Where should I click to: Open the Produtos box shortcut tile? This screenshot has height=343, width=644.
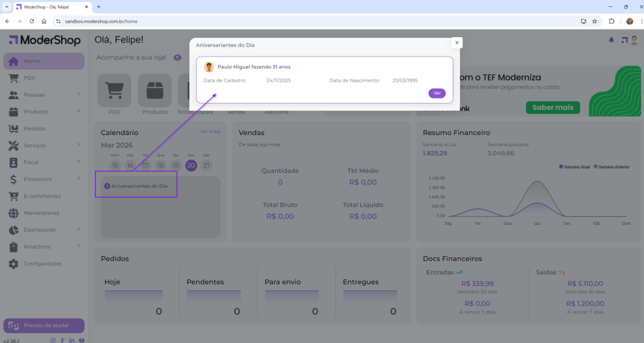click(x=155, y=90)
